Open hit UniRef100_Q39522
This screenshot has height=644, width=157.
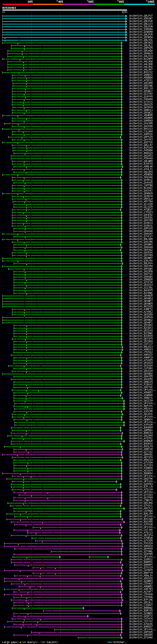tap(141, 560)
